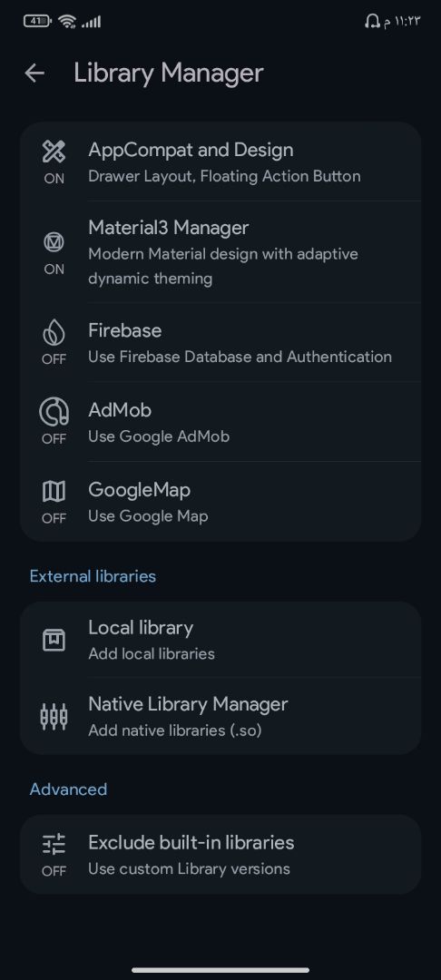The height and width of the screenshot is (980, 441).
Task: Toggle the ON status under Material3
Action: pos(54,269)
